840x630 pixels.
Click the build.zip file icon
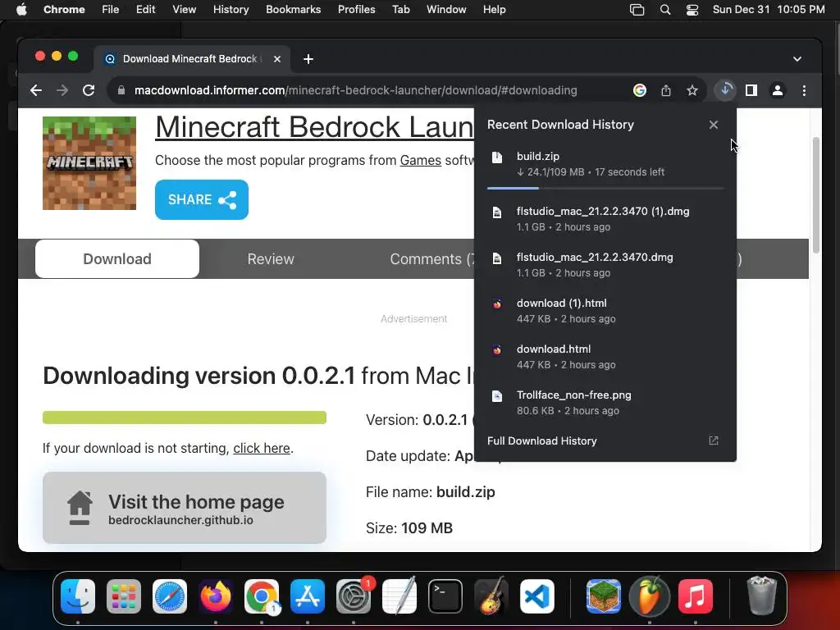(x=497, y=157)
